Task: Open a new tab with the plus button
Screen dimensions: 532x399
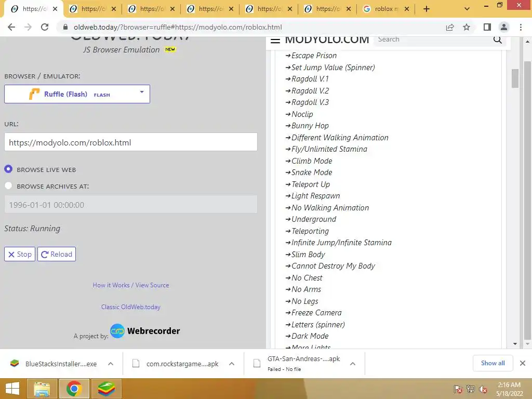Action: pos(427,9)
